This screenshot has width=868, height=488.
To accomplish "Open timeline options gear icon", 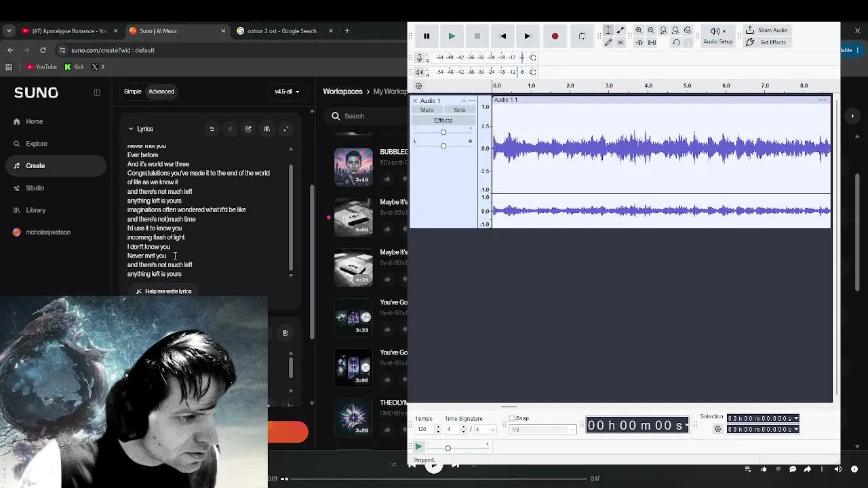I will (x=418, y=86).
